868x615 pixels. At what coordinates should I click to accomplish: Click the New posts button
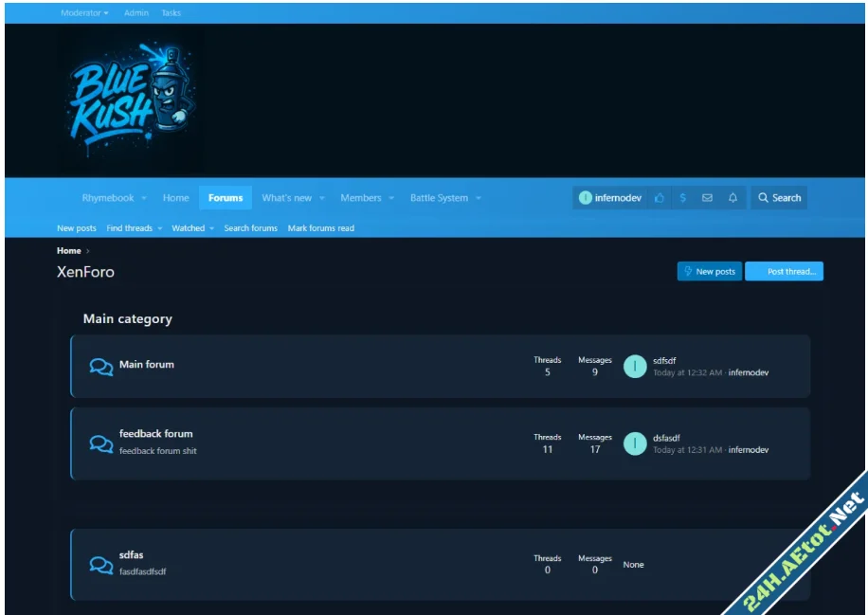pos(709,272)
